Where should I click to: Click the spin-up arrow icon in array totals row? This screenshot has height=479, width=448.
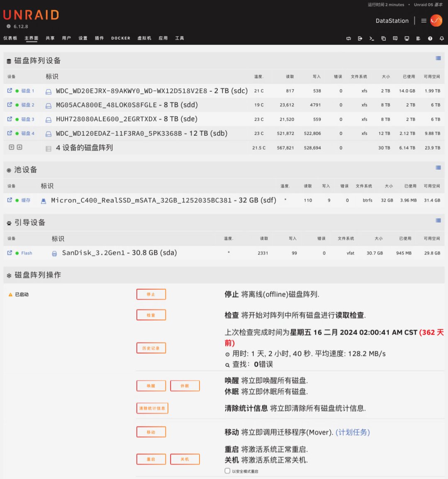coord(19,147)
